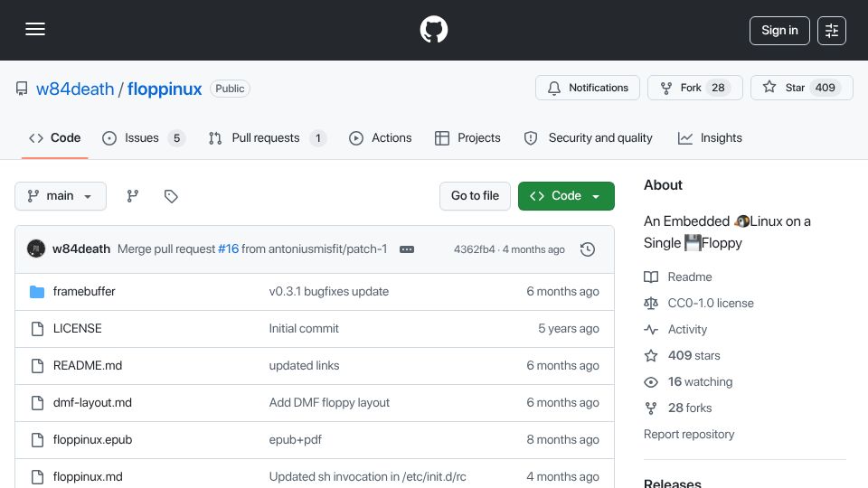Click the Public visibility badge
This screenshot has width=868, height=488.
pyautogui.click(x=230, y=89)
